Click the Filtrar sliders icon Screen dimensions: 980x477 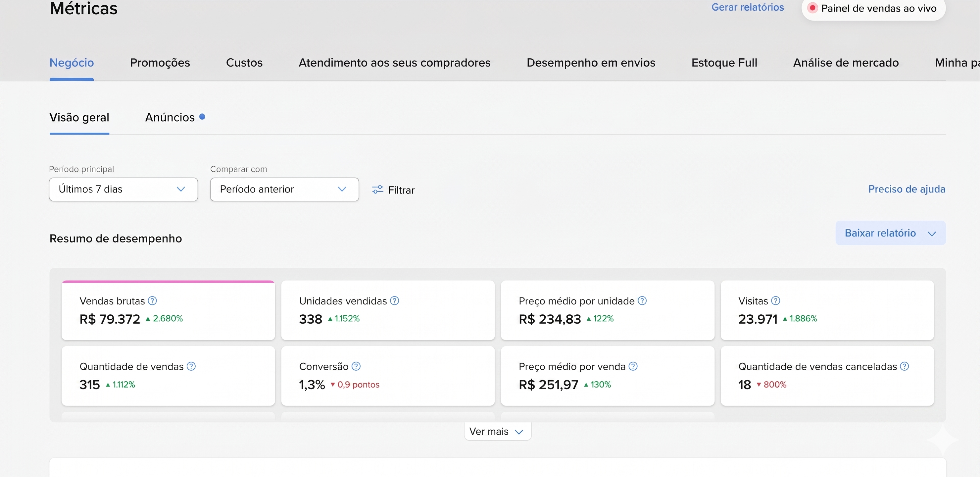tap(377, 189)
